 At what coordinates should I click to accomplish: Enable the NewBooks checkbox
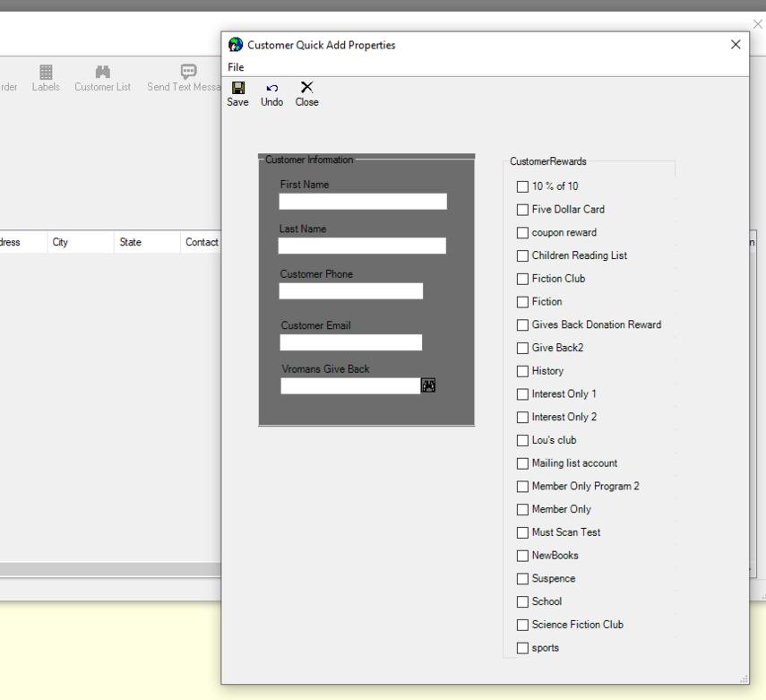pyautogui.click(x=522, y=556)
